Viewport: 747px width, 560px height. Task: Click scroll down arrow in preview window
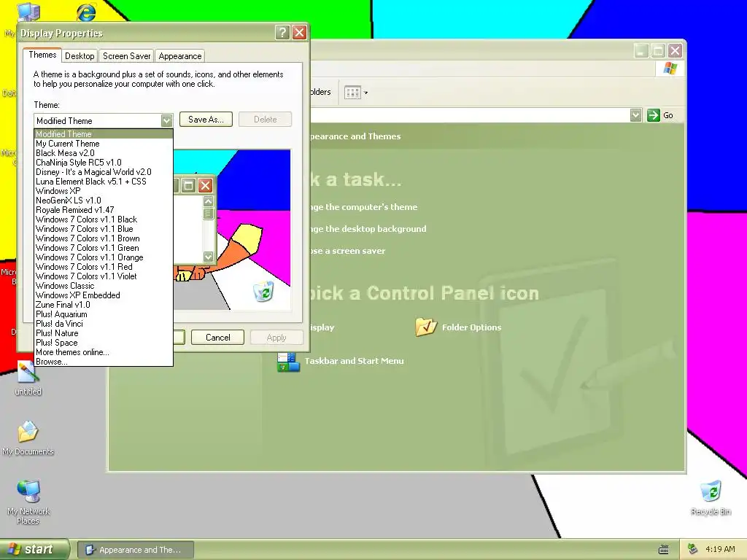[208, 257]
